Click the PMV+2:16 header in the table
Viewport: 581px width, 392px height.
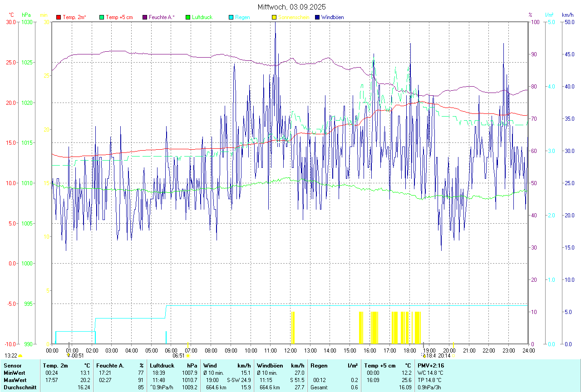click(431, 365)
